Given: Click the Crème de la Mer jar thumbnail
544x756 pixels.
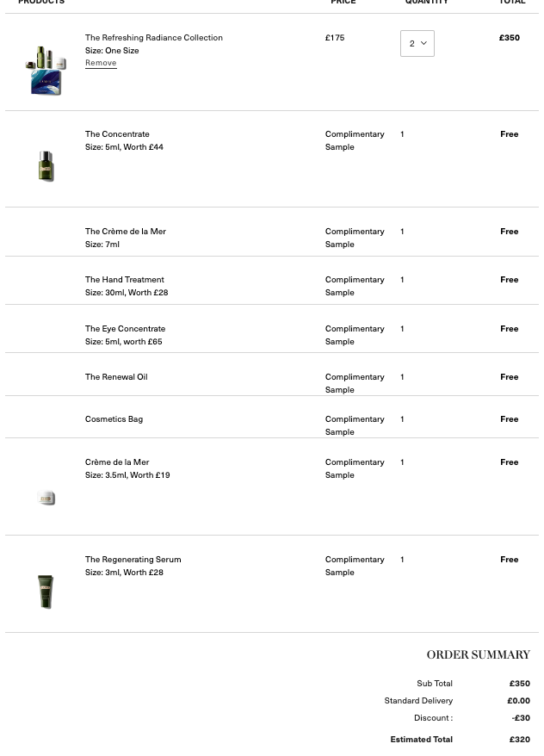Looking at the screenshot, I should click(x=46, y=498).
